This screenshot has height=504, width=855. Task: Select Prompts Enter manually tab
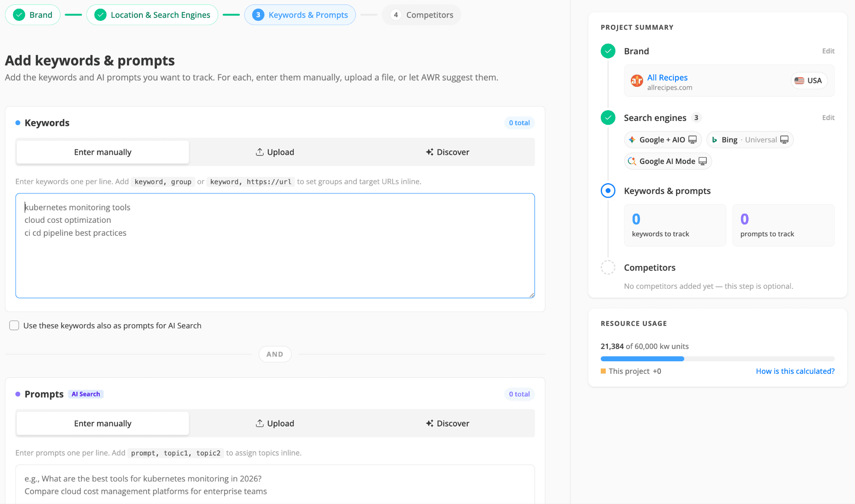coord(103,423)
